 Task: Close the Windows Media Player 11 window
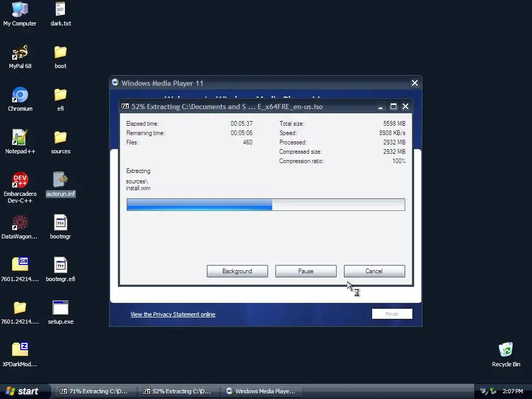pyautogui.click(x=415, y=83)
